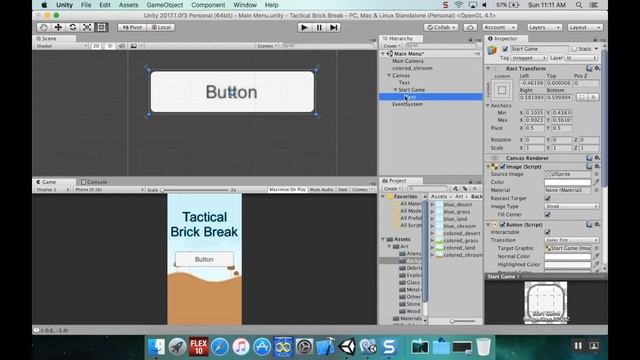Toggle Maximize On Play
This screenshot has height=360, width=640.
[287, 189]
